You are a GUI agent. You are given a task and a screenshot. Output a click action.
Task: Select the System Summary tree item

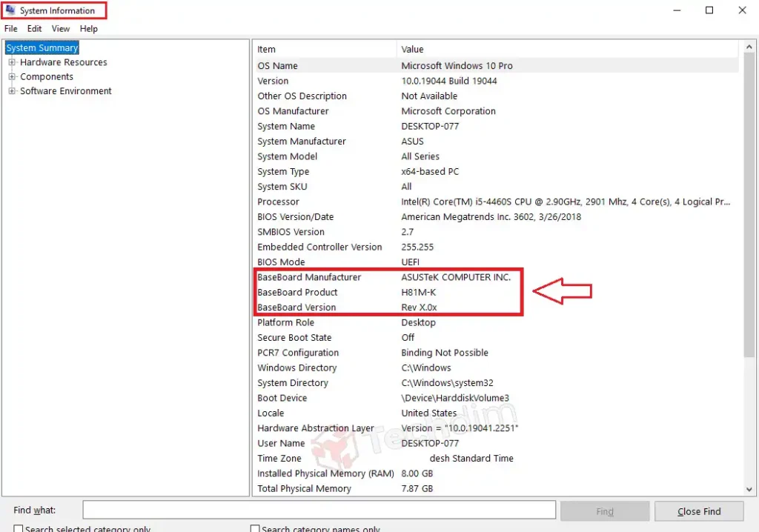pyautogui.click(x=42, y=47)
